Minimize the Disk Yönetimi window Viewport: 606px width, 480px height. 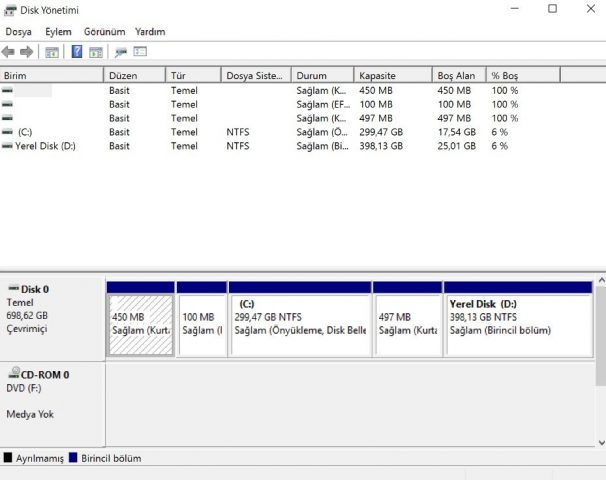coord(514,9)
